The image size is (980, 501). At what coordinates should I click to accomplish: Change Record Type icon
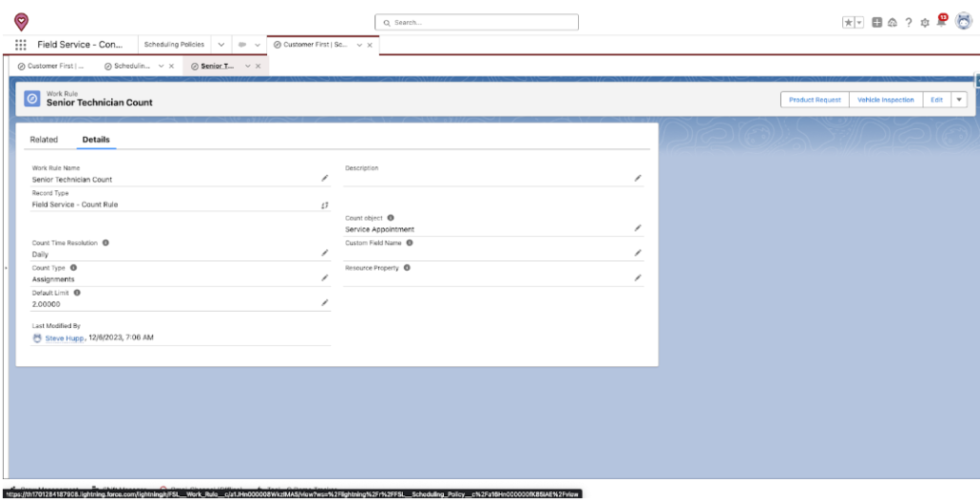click(x=324, y=205)
